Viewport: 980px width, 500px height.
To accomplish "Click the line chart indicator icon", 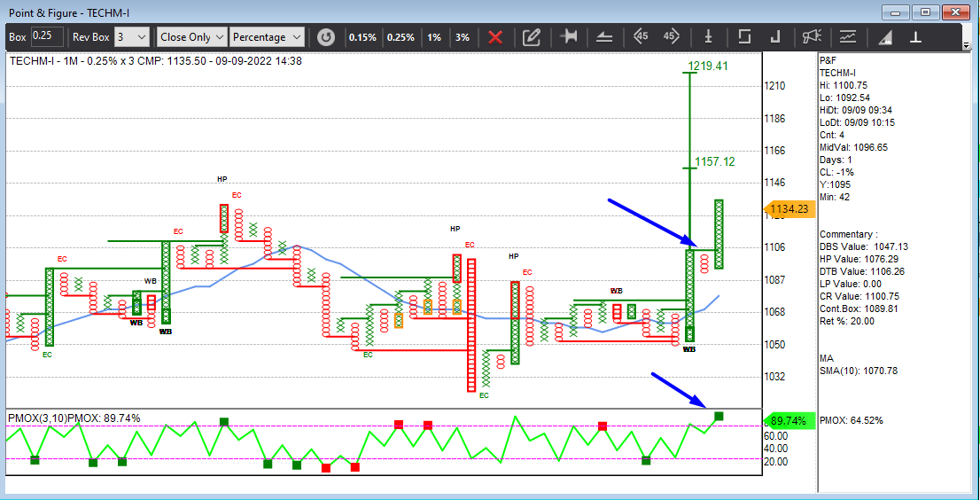I will [x=848, y=37].
